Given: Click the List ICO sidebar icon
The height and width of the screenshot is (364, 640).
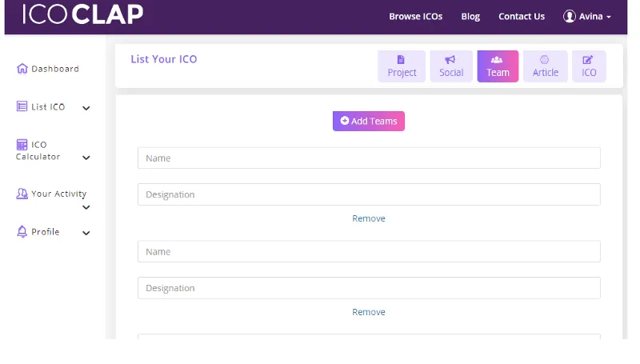Looking at the screenshot, I should (x=22, y=106).
